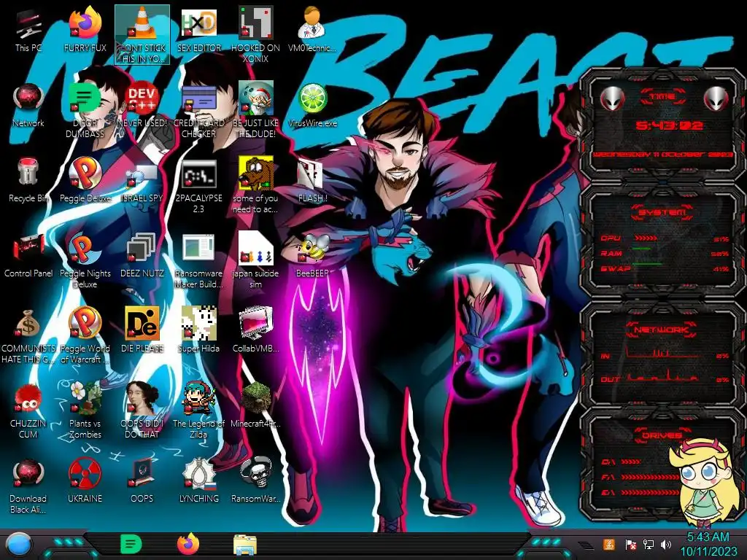Screen dimensions: 747x560
Task: Click the SWAP usage bar in widget
Action: (647, 264)
